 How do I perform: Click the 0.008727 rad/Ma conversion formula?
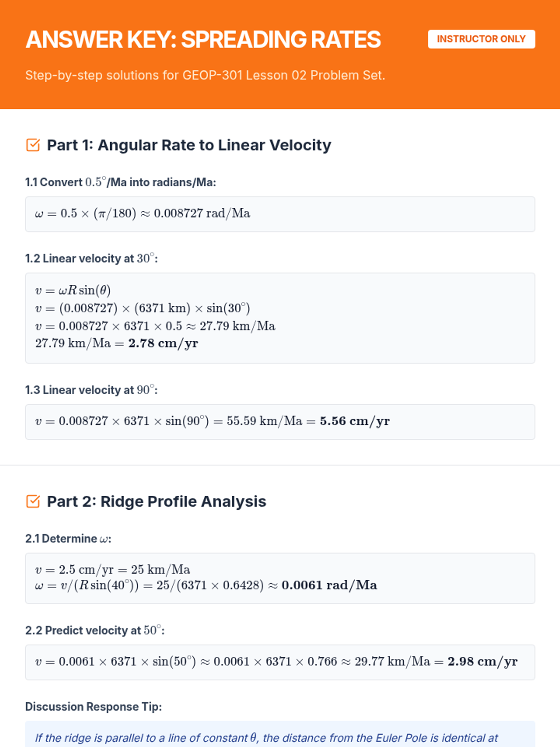coord(142,213)
